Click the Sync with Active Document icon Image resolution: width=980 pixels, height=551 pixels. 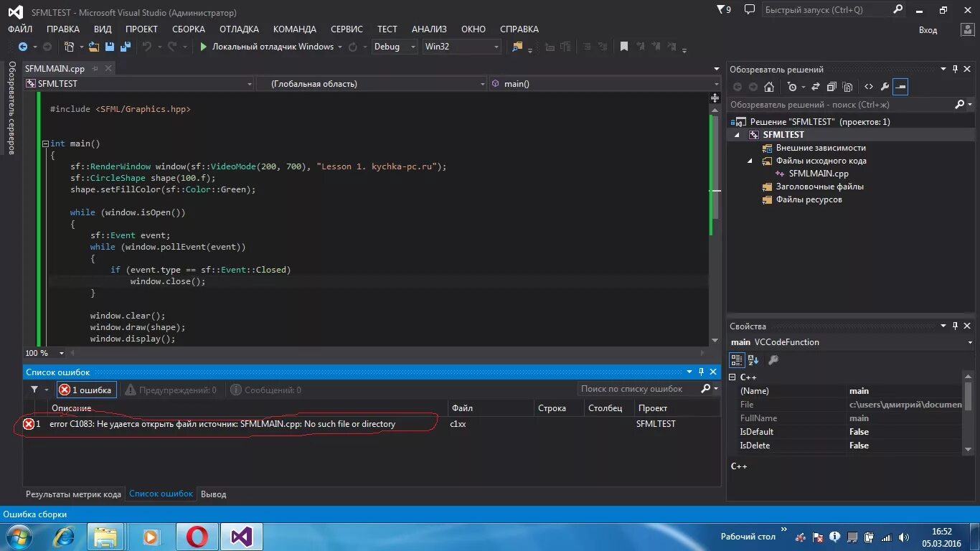coord(816,87)
